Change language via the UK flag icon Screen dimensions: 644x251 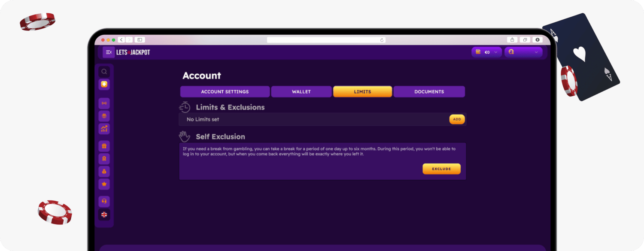[104, 215]
